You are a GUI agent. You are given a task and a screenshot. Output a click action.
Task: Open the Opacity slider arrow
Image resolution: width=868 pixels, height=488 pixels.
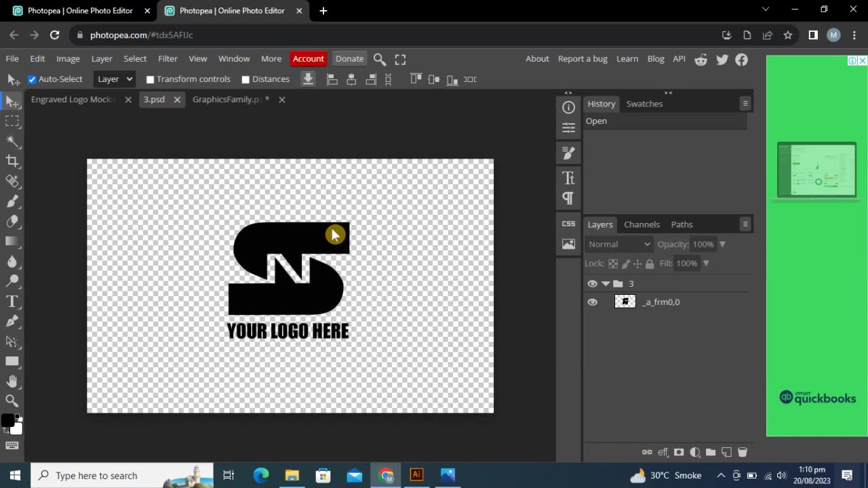[x=722, y=244]
